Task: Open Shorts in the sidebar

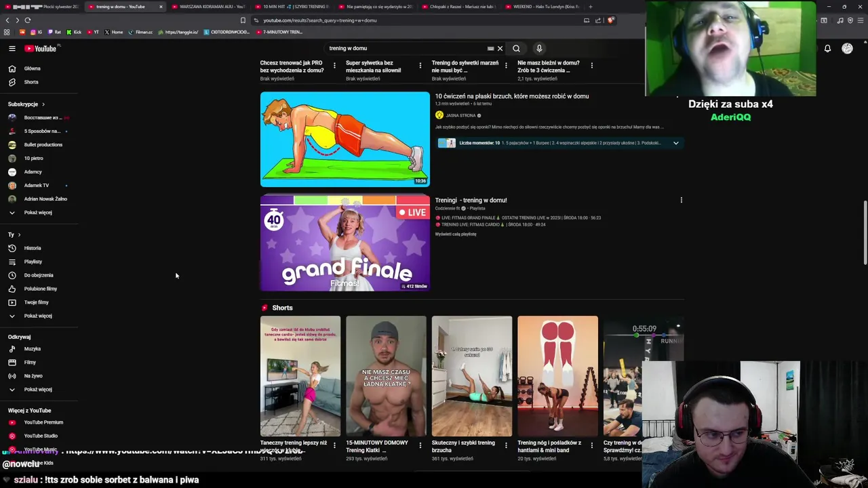Action: point(31,82)
